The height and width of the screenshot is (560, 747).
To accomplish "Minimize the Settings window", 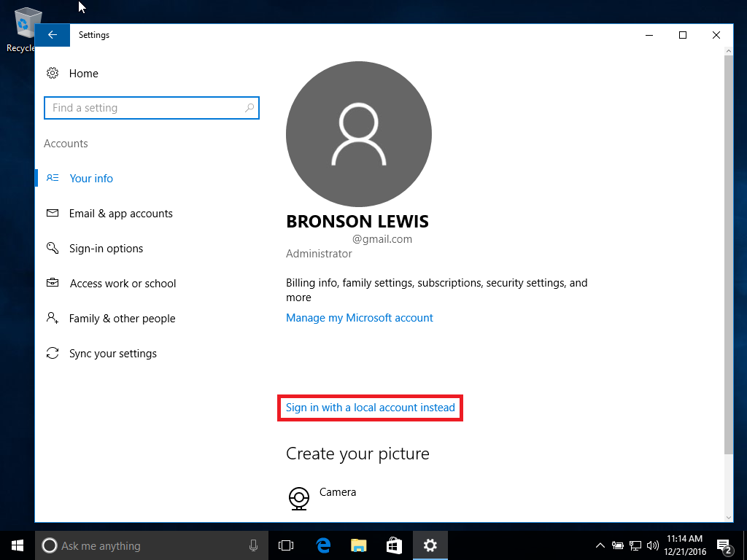I will click(x=649, y=35).
